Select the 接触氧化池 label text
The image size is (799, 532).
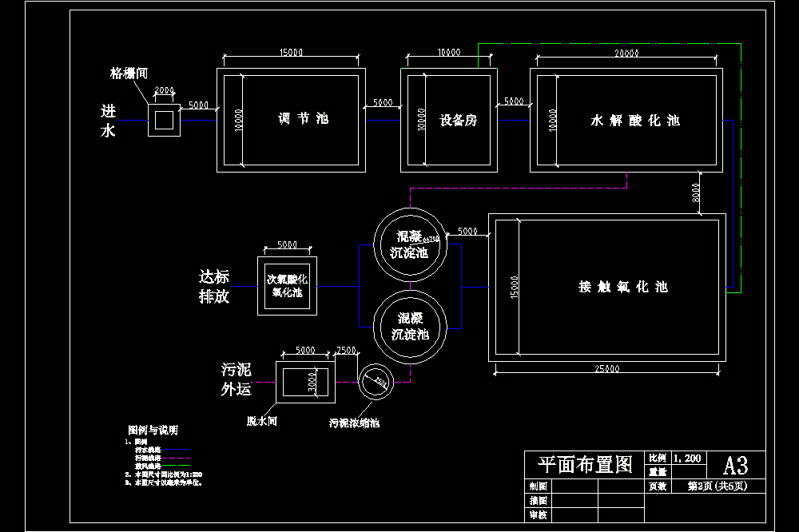[623, 287]
